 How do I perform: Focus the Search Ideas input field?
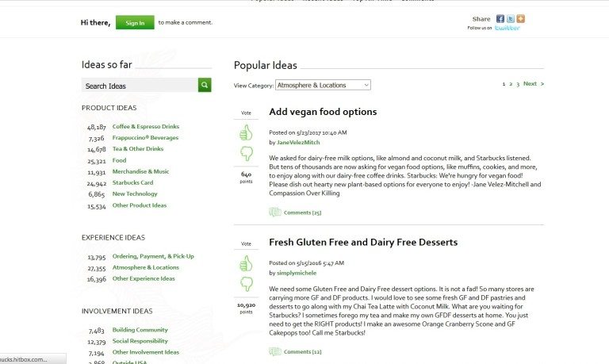pyautogui.click(x=140, y=85)
